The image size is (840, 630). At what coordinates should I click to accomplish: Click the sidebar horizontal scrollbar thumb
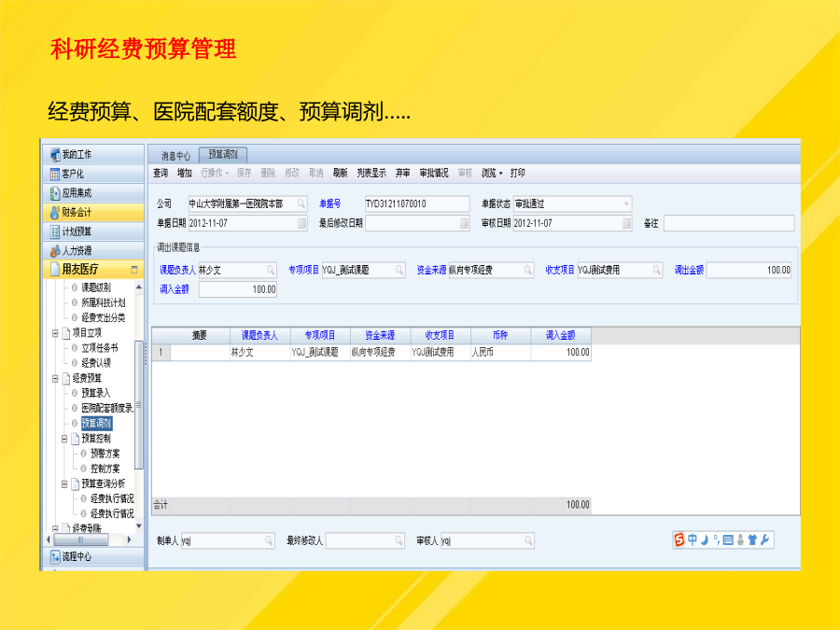(78, 539)
